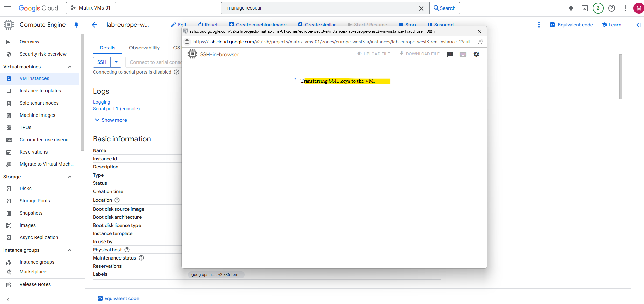Open Instance templates
Screen dimensions: 644x304
click(40, 91)
